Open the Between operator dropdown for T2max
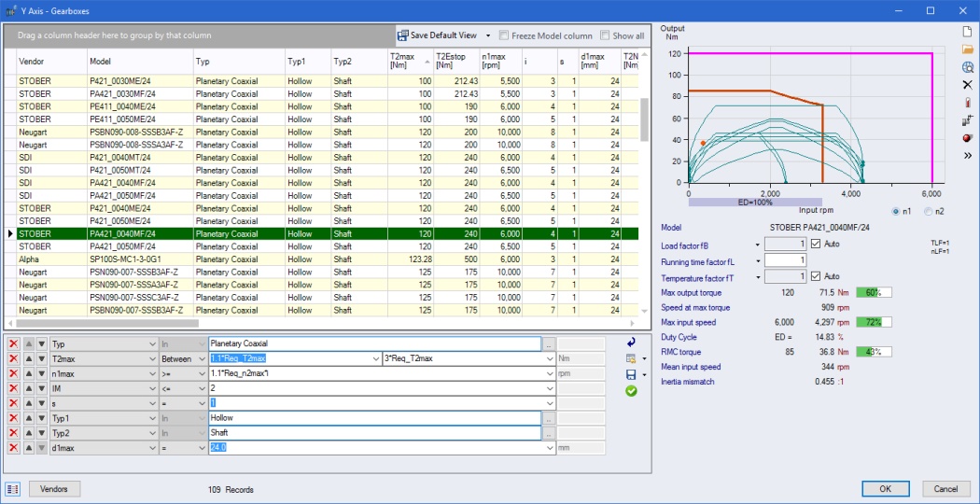Image resolution: width=980 pixels, height=504 pixels. 202,358
